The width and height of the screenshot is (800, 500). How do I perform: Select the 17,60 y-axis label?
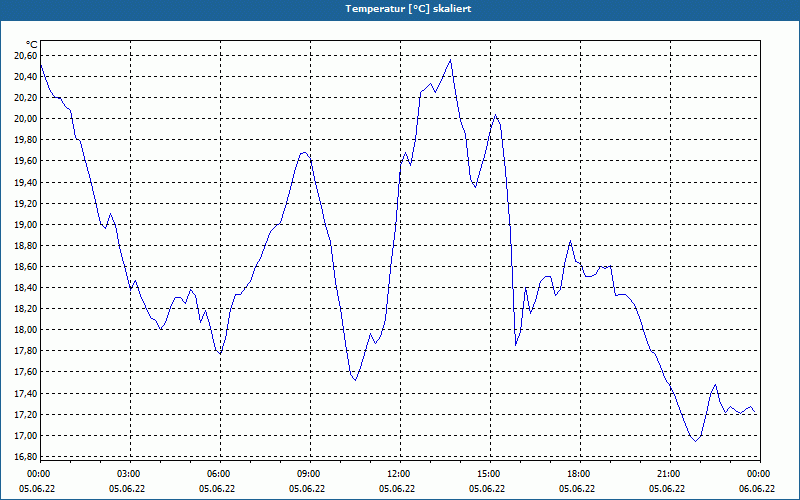(x=25, y=372)
